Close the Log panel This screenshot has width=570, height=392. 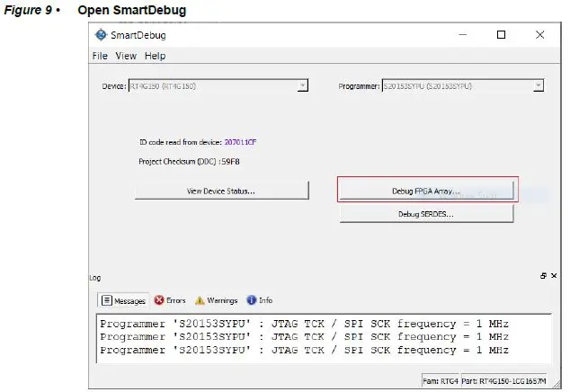[x=554, y=276]
